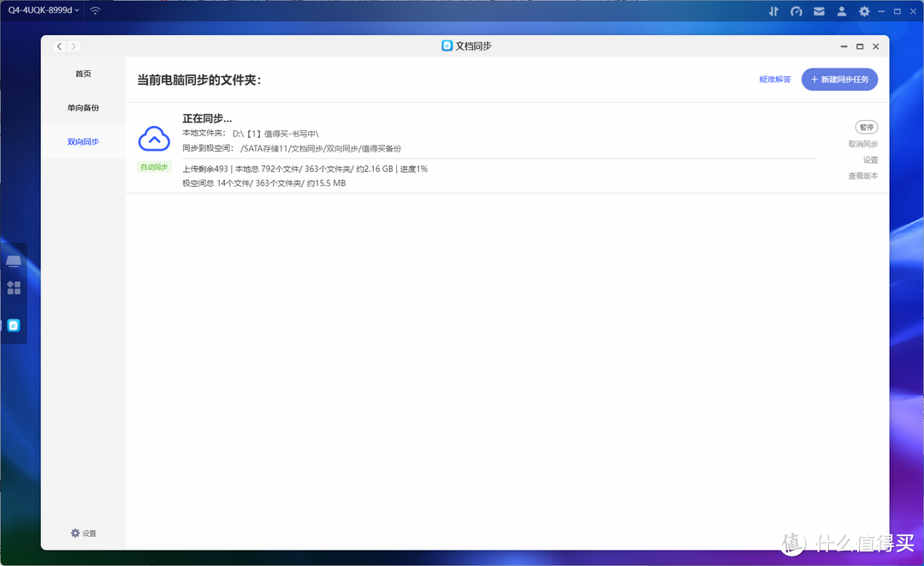The height and width of the screenshot is (566, 924).
Task: Pause sync with the 暂停 button
Action: tap(866, 127)
